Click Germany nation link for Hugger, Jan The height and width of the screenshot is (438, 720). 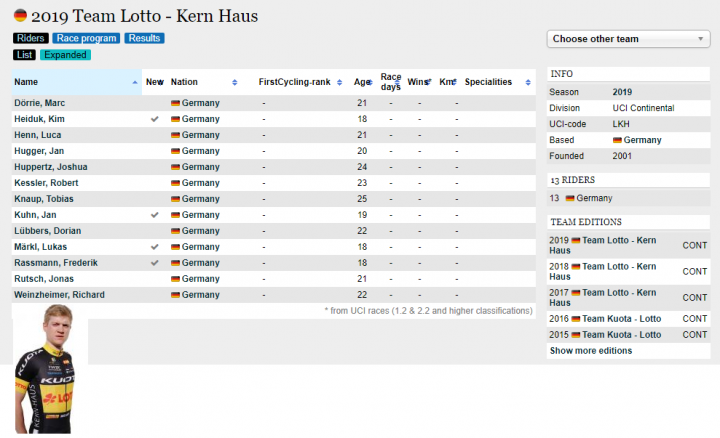201,151
